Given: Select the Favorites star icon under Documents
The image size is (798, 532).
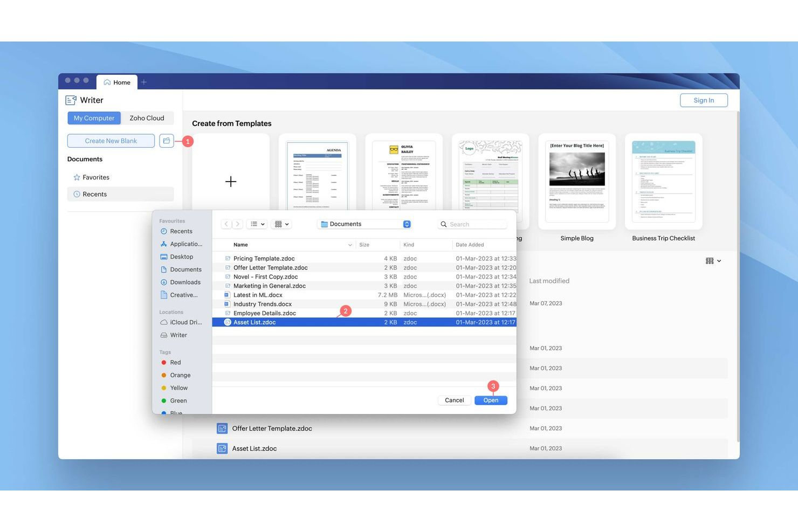Looking at the screenshot, I should pyautogui.click(x=77, y=177).
